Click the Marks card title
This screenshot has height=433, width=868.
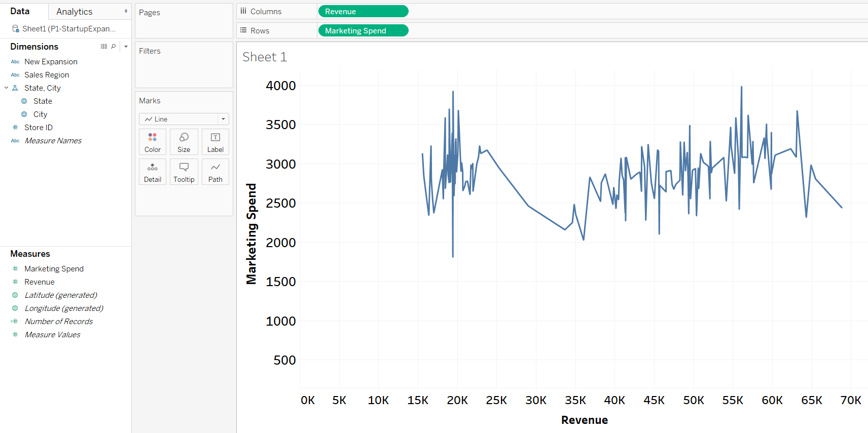(x=150, y=101)
